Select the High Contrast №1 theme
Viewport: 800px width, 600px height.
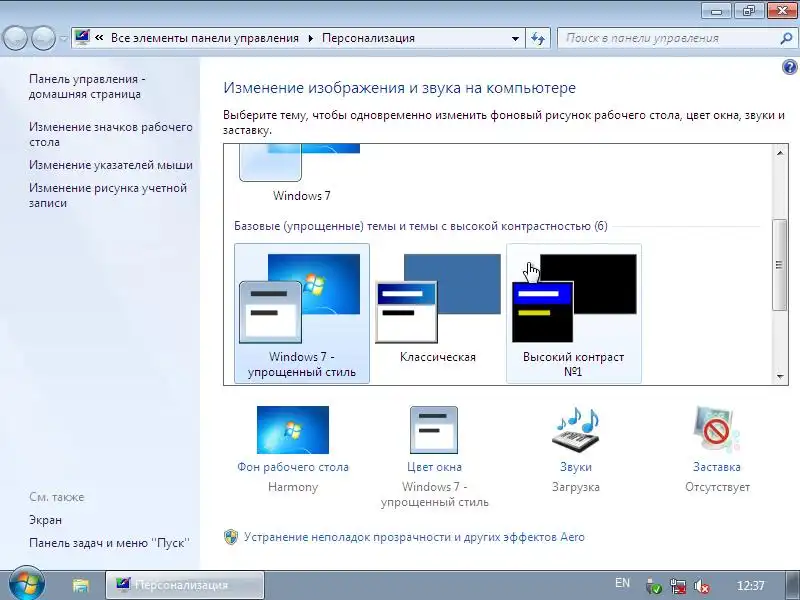(573, 313)
